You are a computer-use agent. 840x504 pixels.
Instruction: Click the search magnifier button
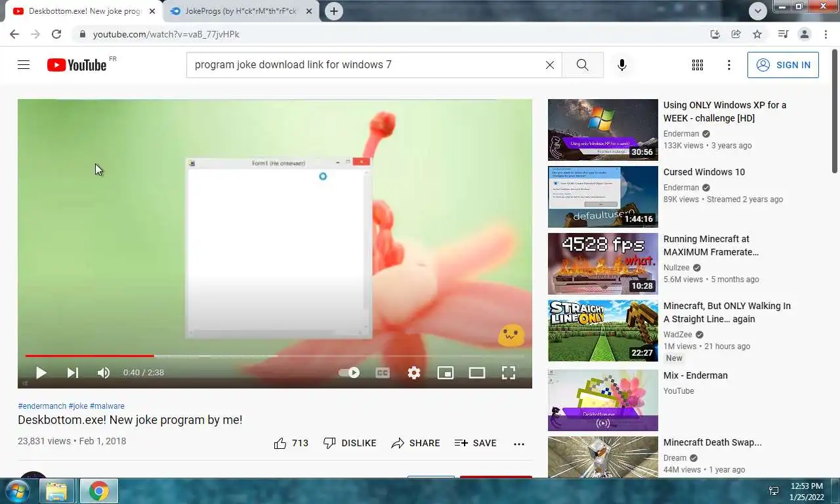(x=583, y=65)
